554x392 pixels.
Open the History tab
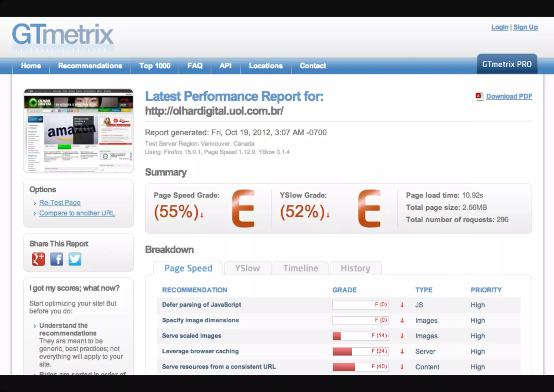pyautogui.click(x=355, y=268)
